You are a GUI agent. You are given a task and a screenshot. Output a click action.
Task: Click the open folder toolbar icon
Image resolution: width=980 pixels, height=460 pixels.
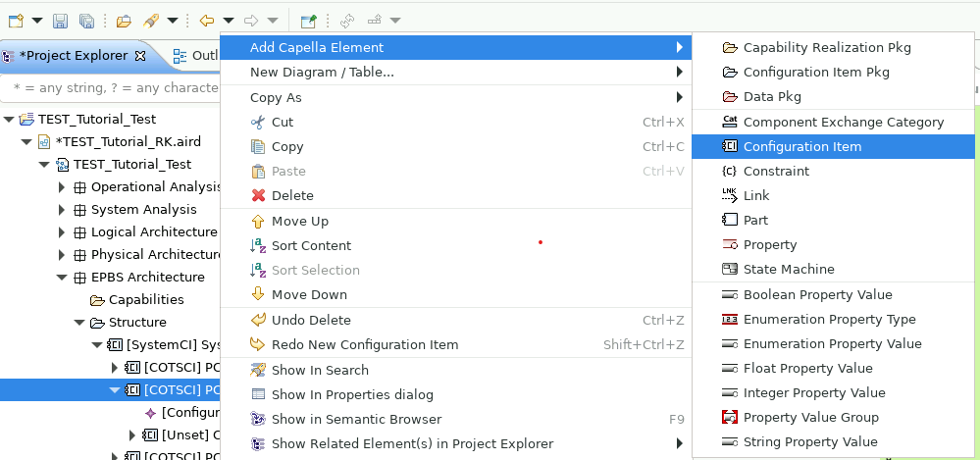coord(124,21)
